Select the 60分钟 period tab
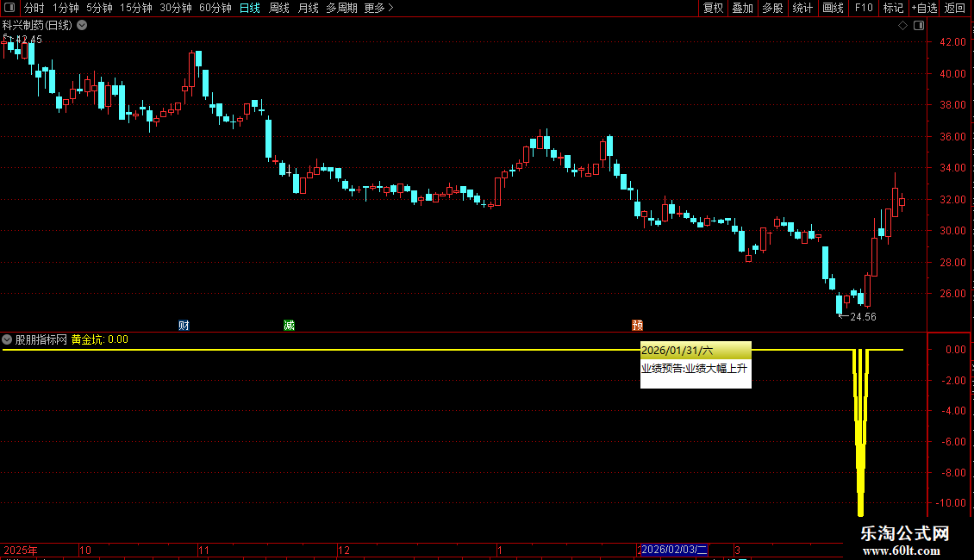 click(x=215, y=8)
